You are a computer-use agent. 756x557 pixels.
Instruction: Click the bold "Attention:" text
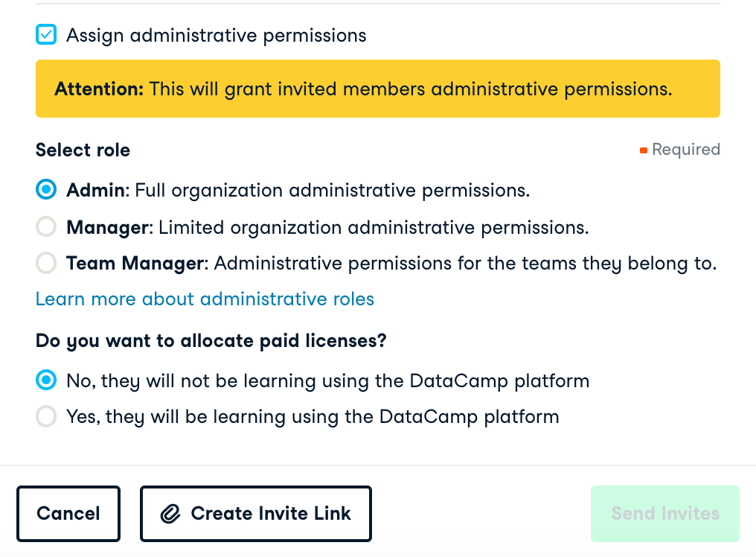click(99, 89)
